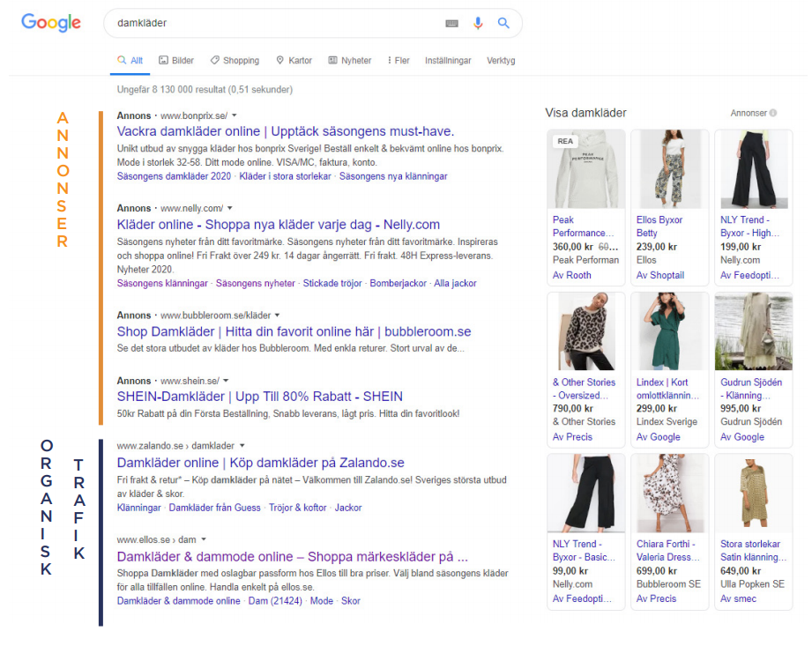Open 'Vackra damkläder online' bonprix ad
The height and width of the screenshot is (646, 812).
(286, 131)
